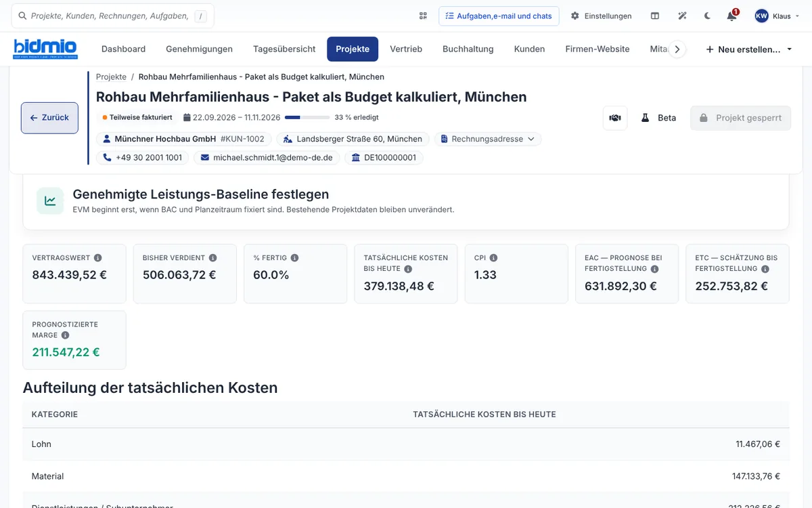This screenshot has height=508, width=812.
Task: Select the Material row
Action: pyautogui.click(x=406, y=476)
